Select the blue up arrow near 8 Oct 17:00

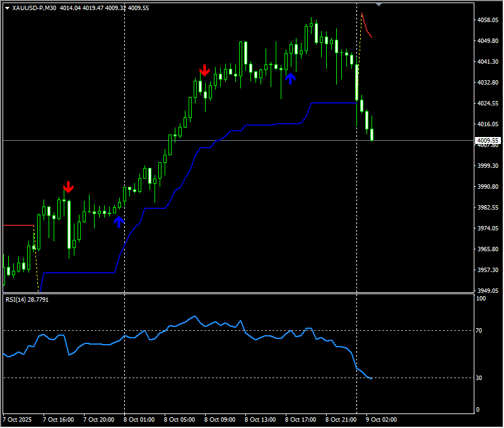(290, 78)
